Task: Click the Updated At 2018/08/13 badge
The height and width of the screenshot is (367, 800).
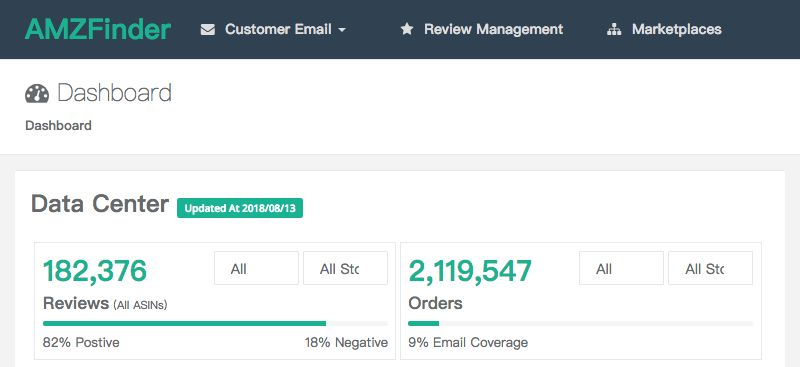Action: click(x=240, y=208)
